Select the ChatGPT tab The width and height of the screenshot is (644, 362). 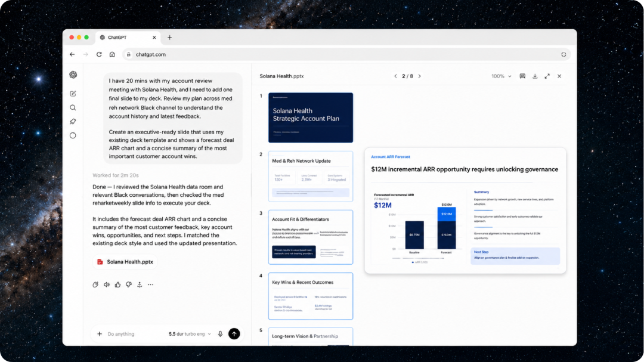tap(128, 38)
